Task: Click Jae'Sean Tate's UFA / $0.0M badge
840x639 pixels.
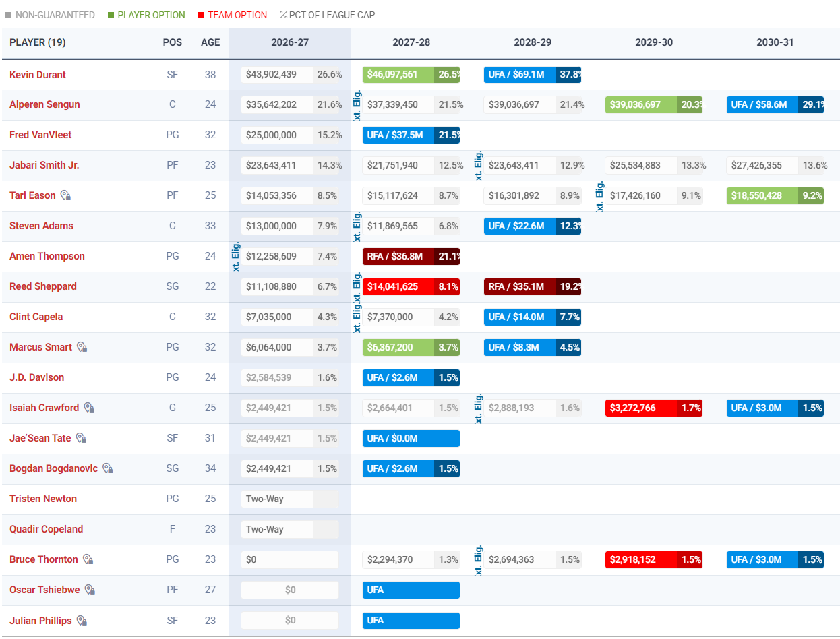Action: point(411,438)
